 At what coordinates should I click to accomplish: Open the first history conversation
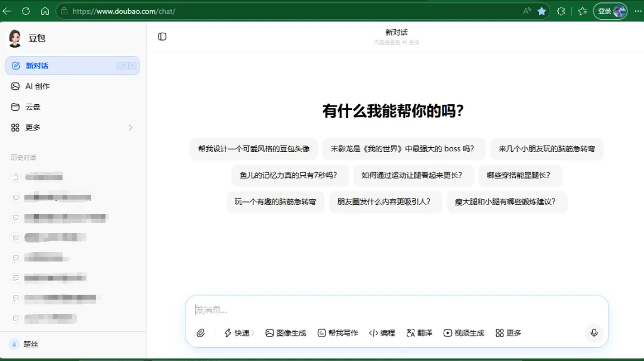point(73,177)
